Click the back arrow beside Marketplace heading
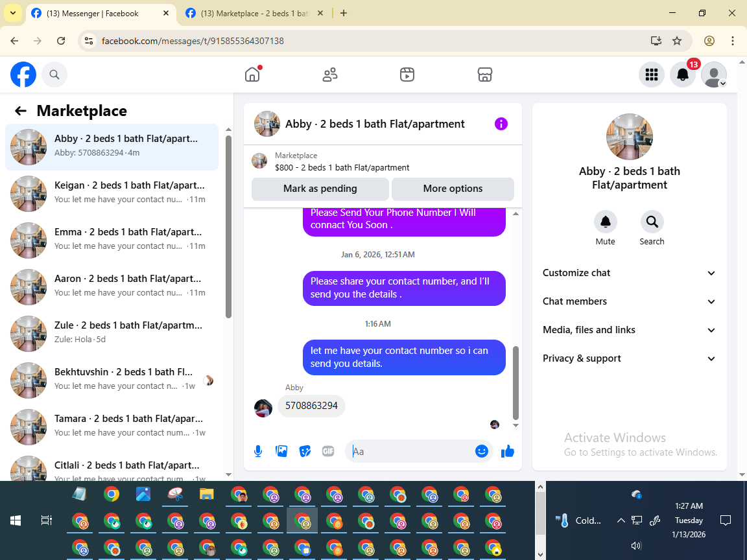 (21, 111)
